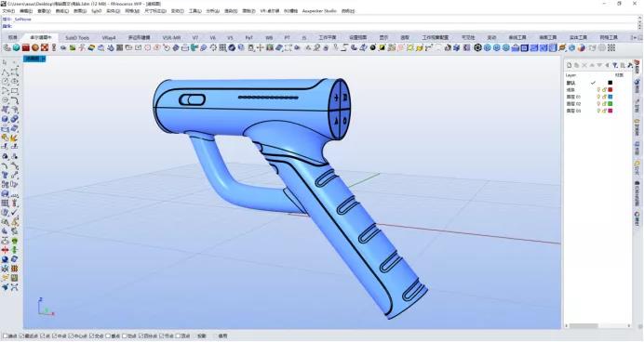644x342 pixels.
Task: Expand the toolbar tabs overflow arrow
Action: [635, 37]
